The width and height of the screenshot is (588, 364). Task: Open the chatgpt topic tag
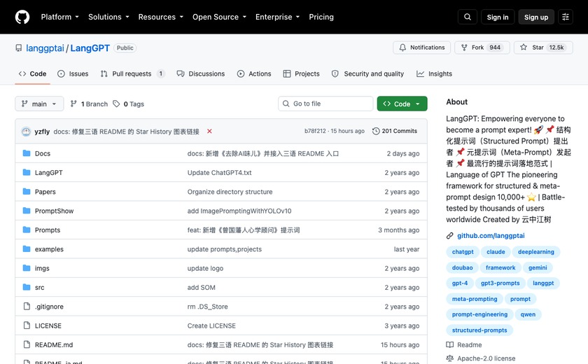pyautogui.click(x=463, y=252)
